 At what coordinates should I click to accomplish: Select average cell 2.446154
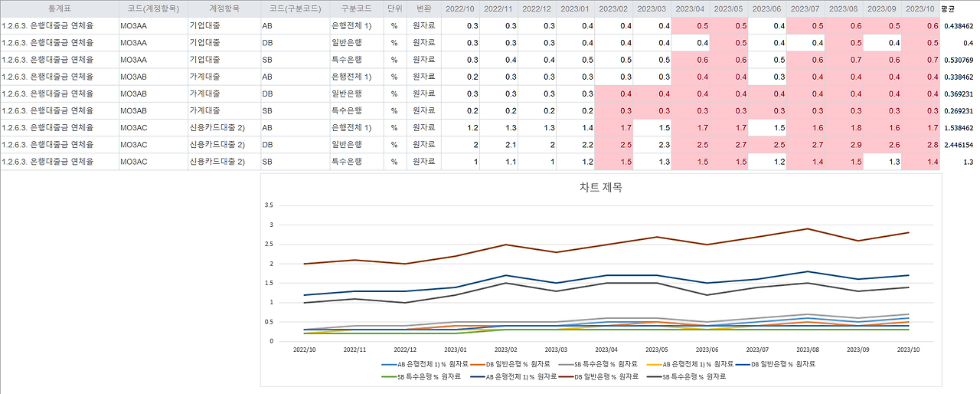[x=959, y=144]
